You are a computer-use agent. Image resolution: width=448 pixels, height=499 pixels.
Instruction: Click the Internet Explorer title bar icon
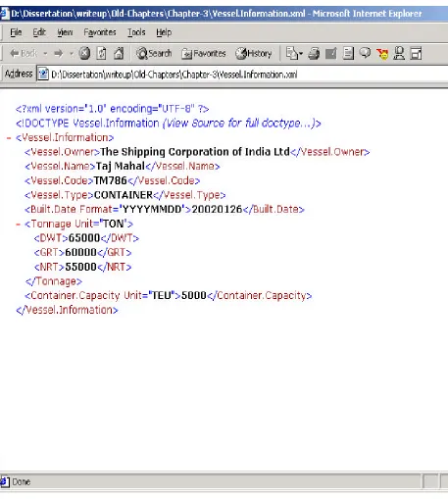(5, 14)
